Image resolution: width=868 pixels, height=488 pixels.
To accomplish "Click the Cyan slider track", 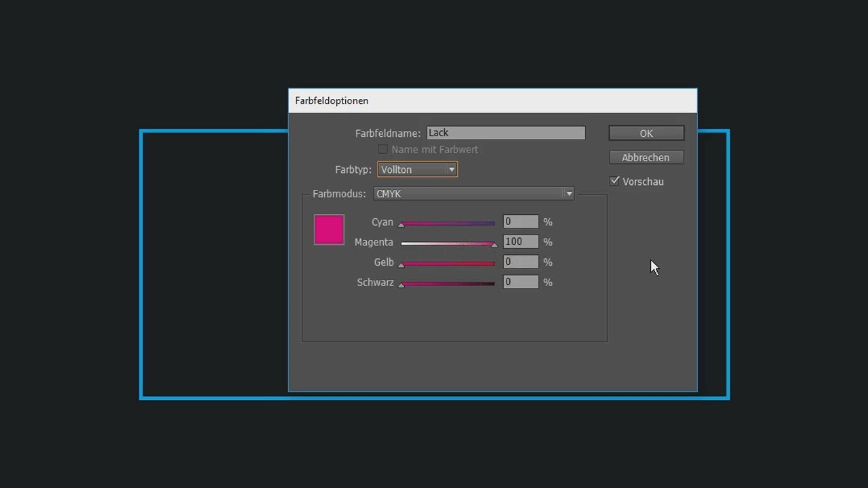I will pyautogui.click(x=448, y=222).
